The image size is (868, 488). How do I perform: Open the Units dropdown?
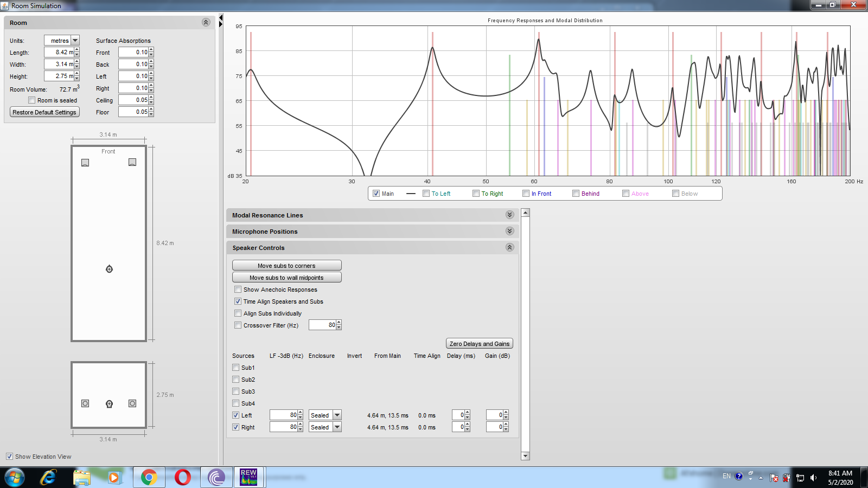[x=75, y=41]
